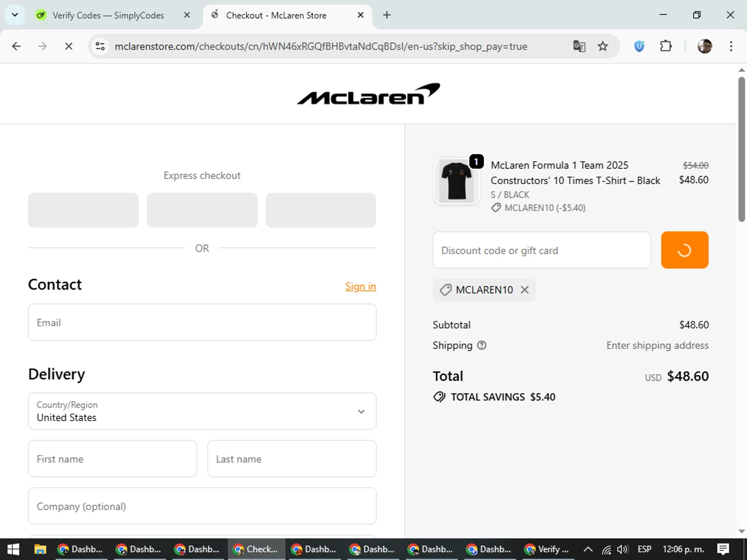Go forward using the forward arrow
The width and height of the screenshot is (747, 560).
coord(42,46)
